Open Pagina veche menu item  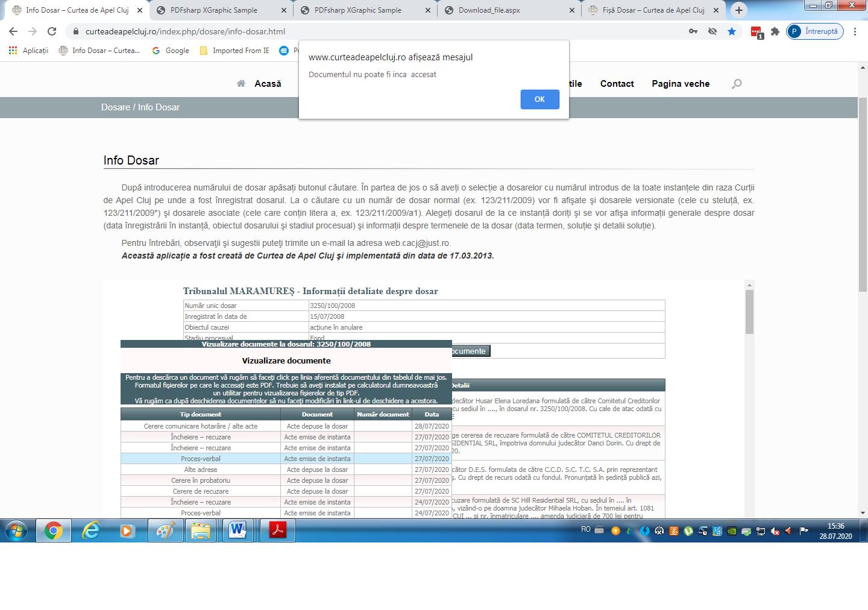tap(681, 84)
